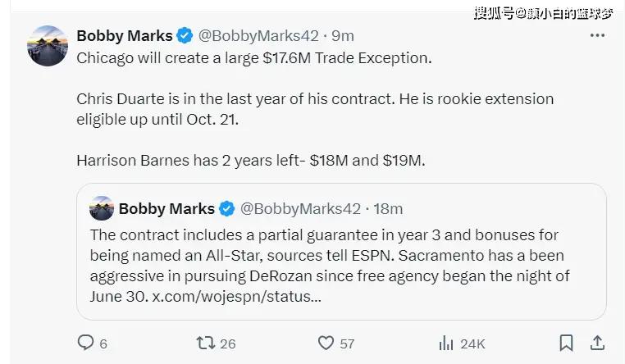
Task: Click Bobby Marks verified badge on main tweet
Action: (x=185, y=36)
